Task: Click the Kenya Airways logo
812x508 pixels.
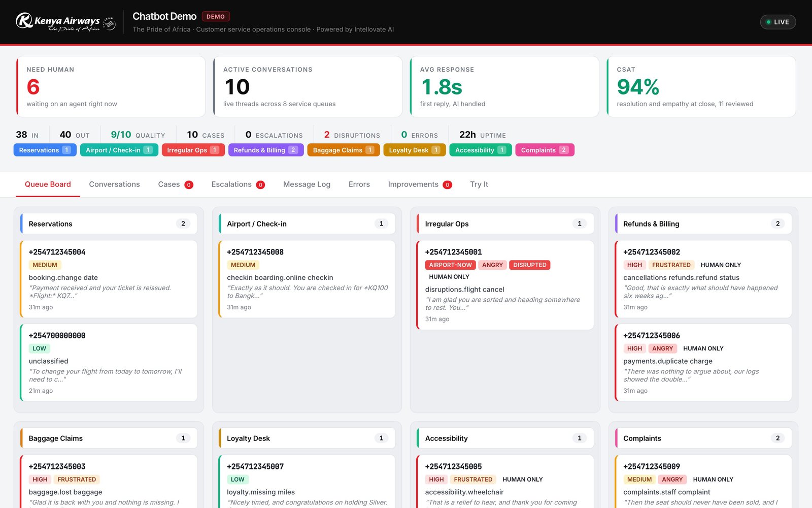Action: point(65,22)
